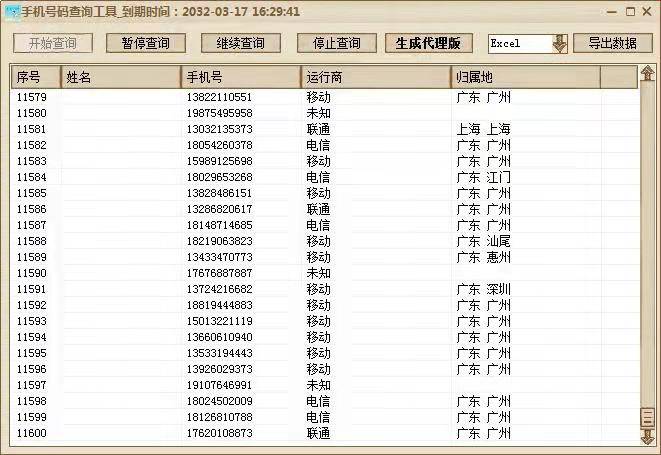Select phone number 17620108873
The width and height of the screenshot is (661, 455).
click(219, 434)
